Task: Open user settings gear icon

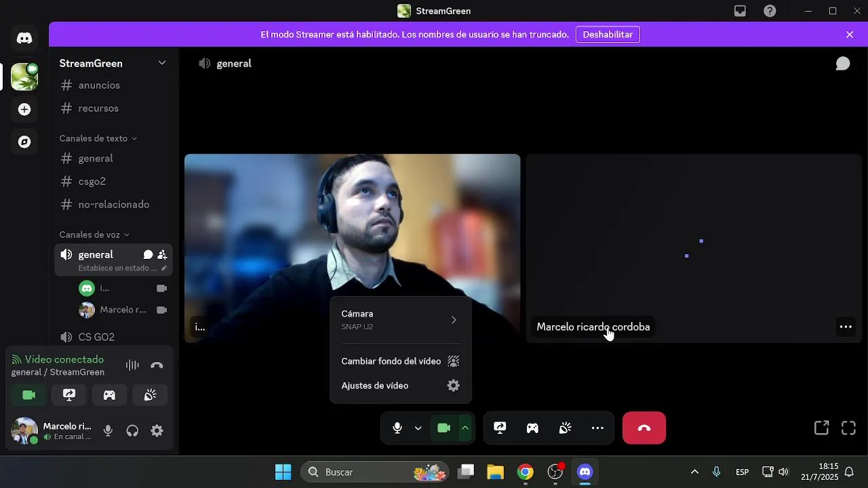Action: tap(157, 430)
